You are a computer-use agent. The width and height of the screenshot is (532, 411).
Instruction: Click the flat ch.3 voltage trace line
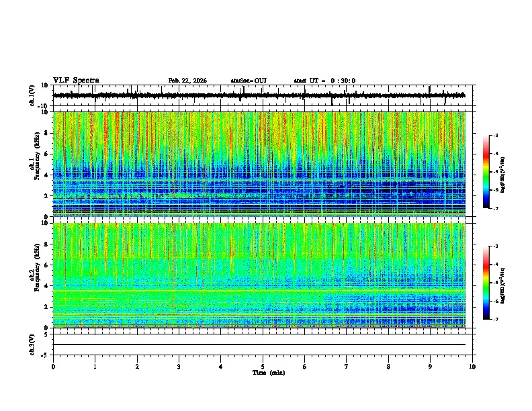[x=259, y=345]
